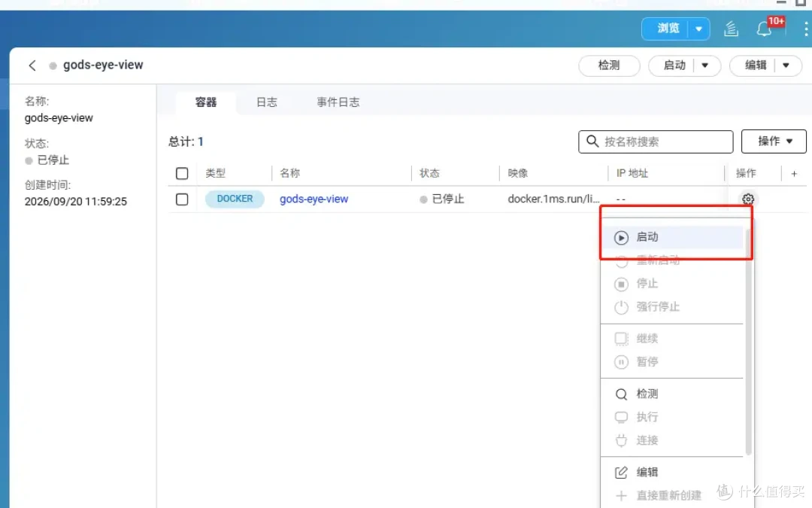Click the 浏览 button
Viewport: 812px width, 508px height.
pos(668,29)
